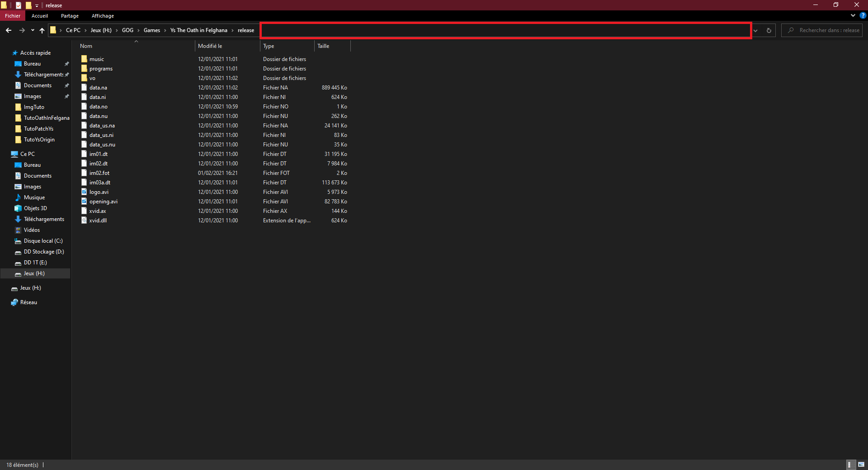Switch to details view icon in status bar
The height and width of the screenshot is (470, 868).
click(850, 465)
